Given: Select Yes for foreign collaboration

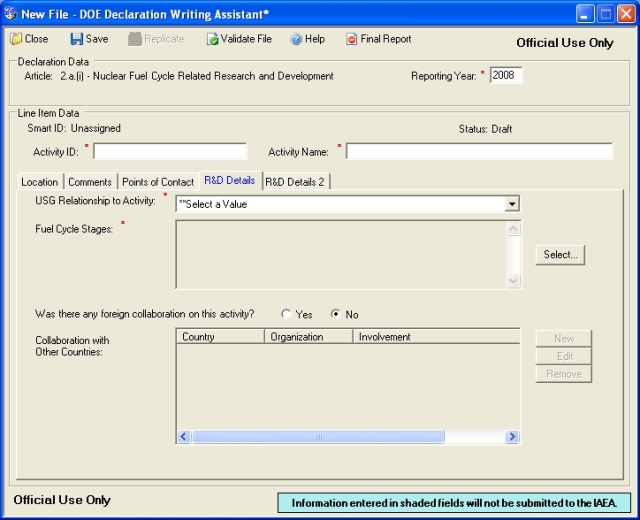Looking at the screenshot, I should coord(287,314).
